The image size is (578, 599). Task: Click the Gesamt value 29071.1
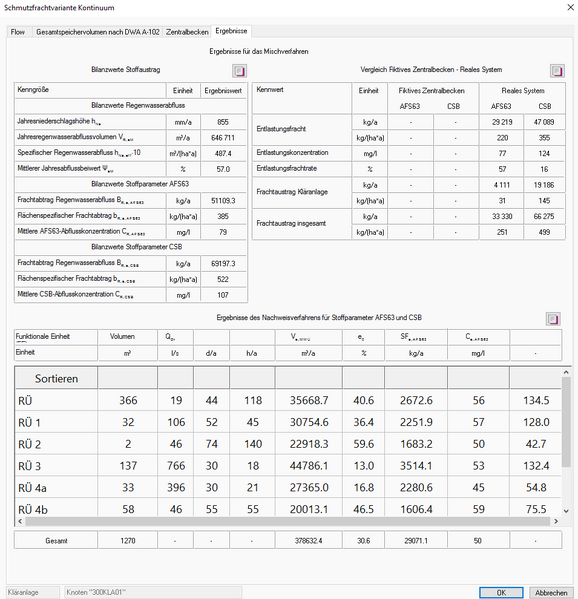click(416, 541)
